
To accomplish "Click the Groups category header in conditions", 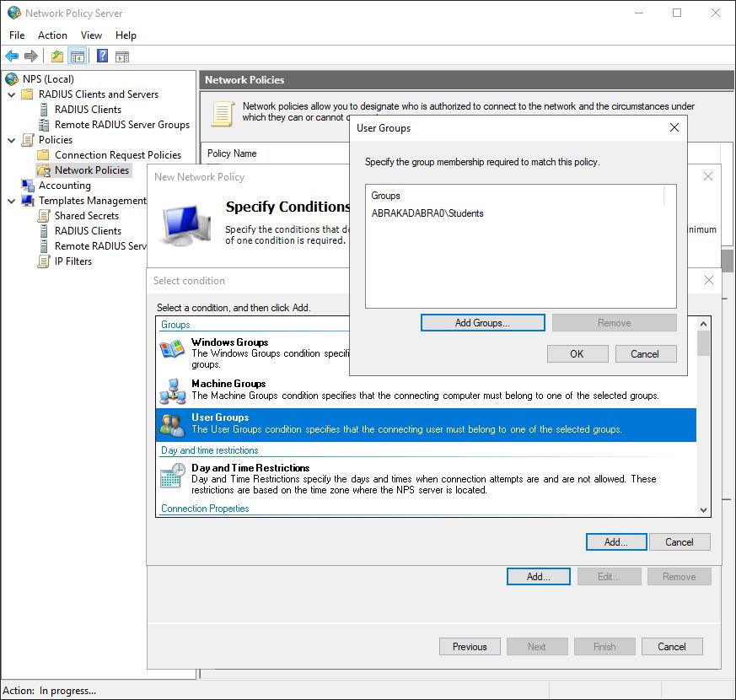I will click(x=175, y=325).
